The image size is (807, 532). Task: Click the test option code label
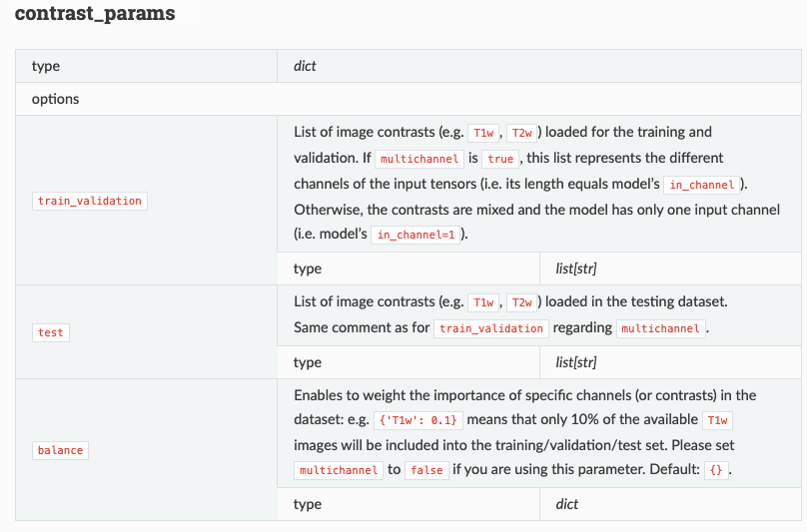point(50,332)
